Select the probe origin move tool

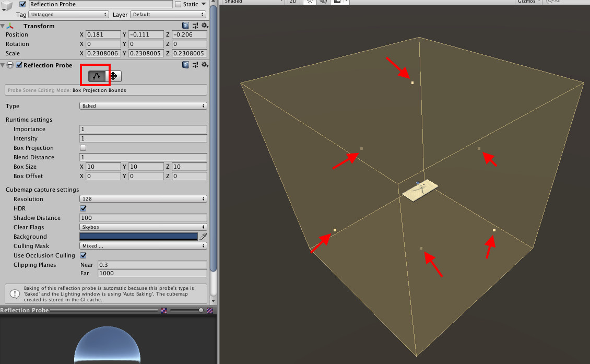pos(114,76)
